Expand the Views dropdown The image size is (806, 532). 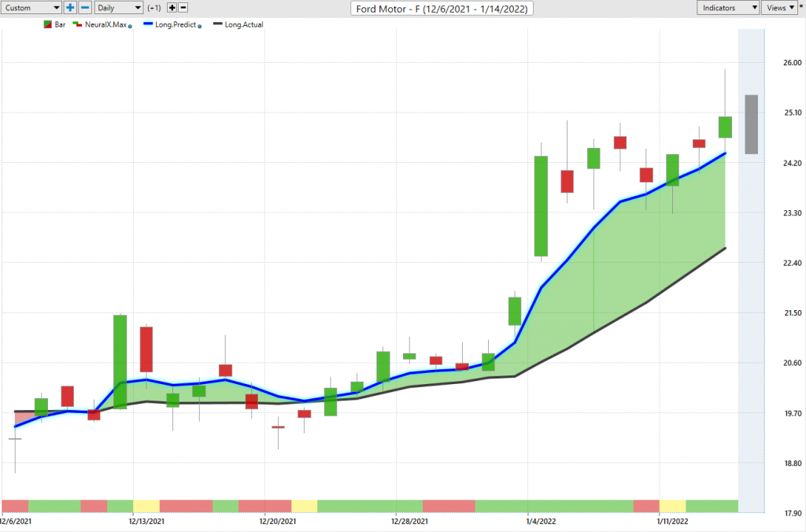coord(778,8)
